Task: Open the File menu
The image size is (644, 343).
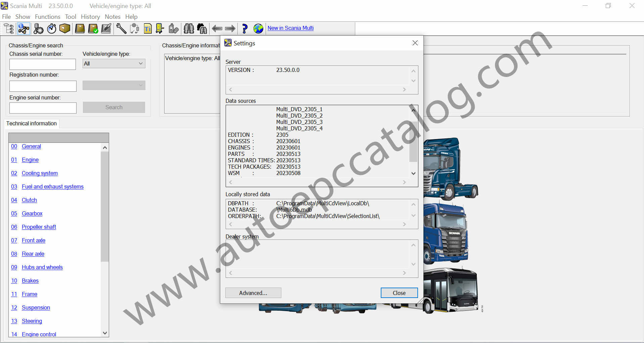Action: pos(6,16)
